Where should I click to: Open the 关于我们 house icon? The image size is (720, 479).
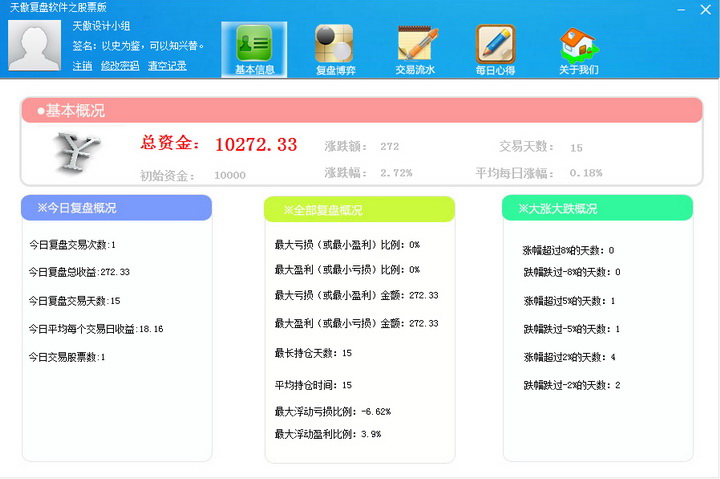[x=579, y=45]
